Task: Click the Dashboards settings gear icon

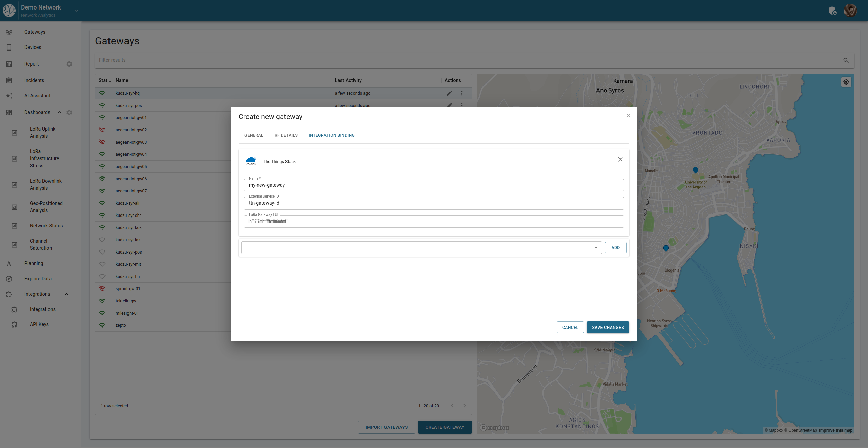Action: coord(70,113)
